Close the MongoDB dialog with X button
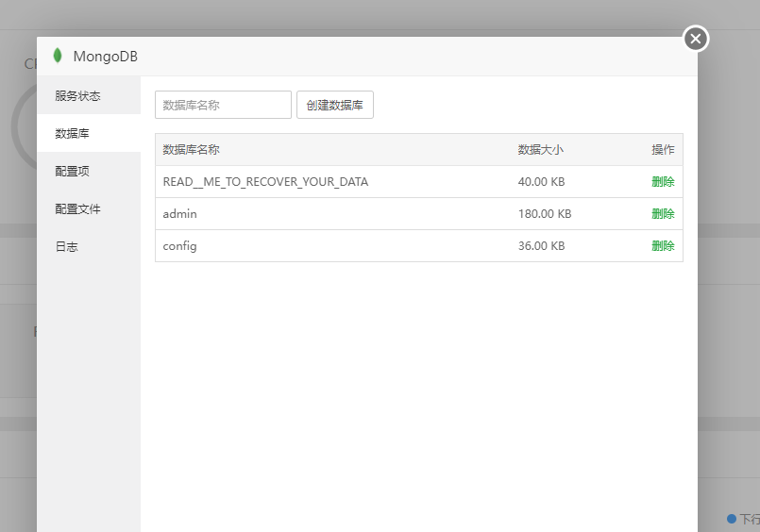Screen dimensions: 760x532 (x=696, y=39)
